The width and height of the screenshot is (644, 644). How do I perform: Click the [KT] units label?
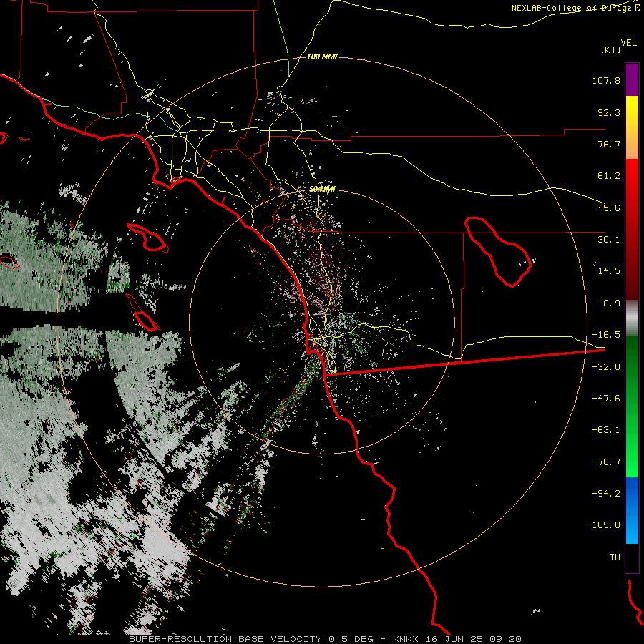610,49
